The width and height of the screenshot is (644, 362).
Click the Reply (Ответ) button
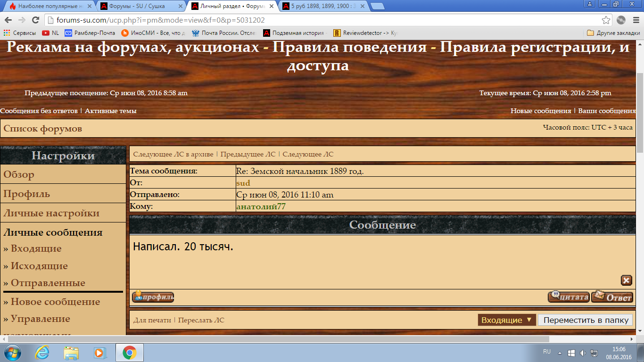[612, 297]
